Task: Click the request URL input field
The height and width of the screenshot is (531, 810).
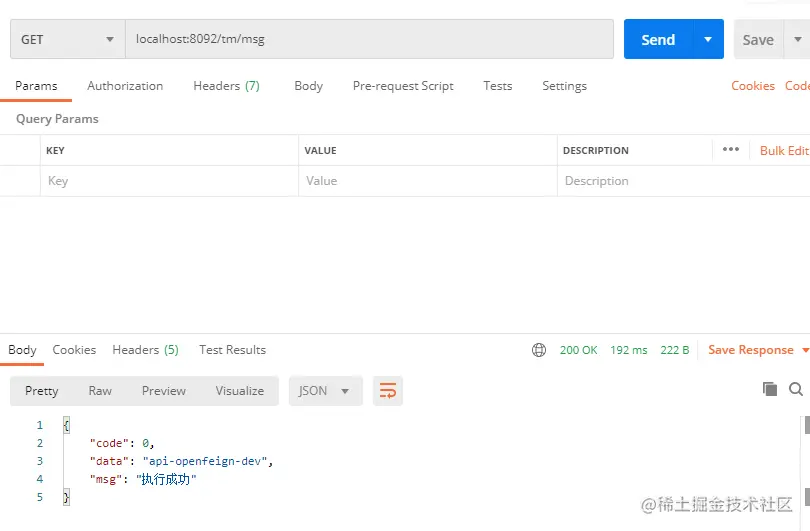Action: [x=369, y=39]
